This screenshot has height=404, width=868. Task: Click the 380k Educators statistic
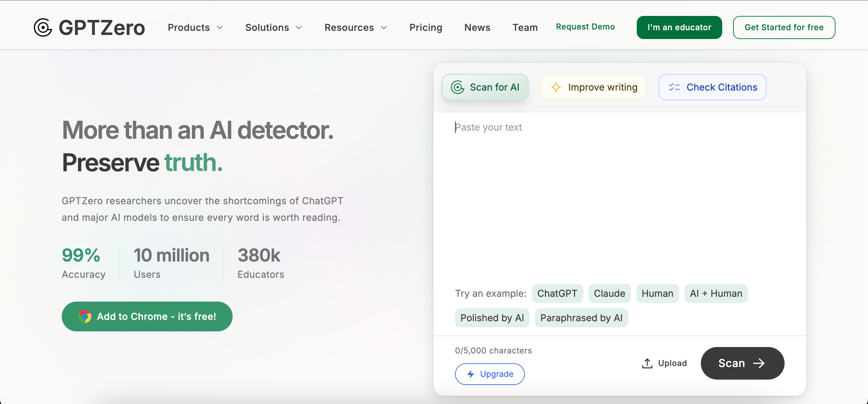(261, 263)
